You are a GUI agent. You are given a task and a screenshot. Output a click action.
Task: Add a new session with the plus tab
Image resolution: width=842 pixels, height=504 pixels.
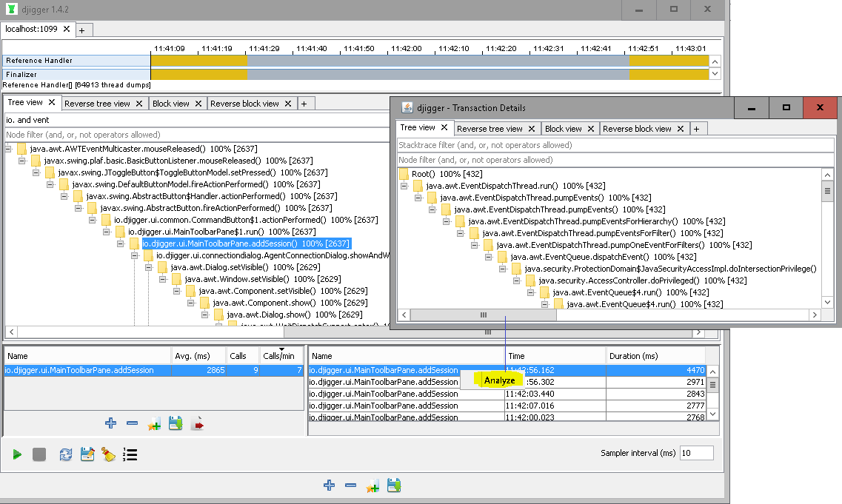coord(82,30)
